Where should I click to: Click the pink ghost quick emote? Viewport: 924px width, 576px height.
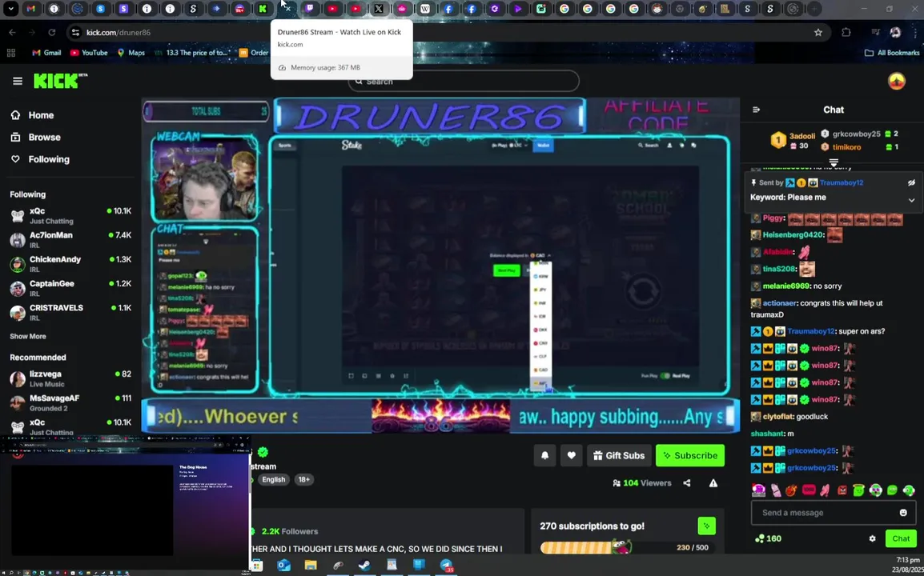[x=757, y=490]
